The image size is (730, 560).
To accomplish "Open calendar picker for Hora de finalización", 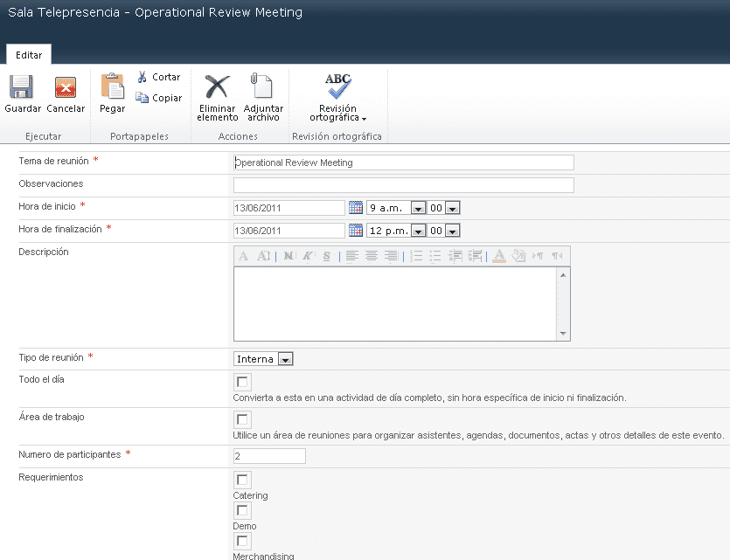I will pos(356,231).
